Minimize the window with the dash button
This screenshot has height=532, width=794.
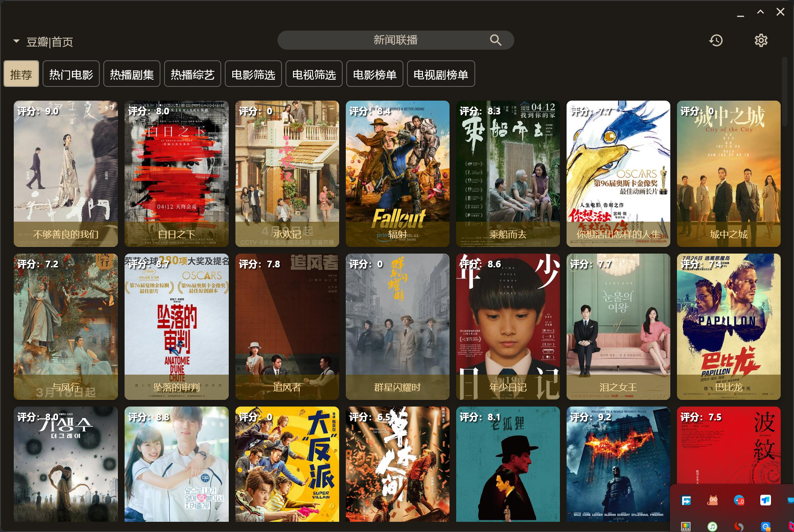[x=740, y=16]
